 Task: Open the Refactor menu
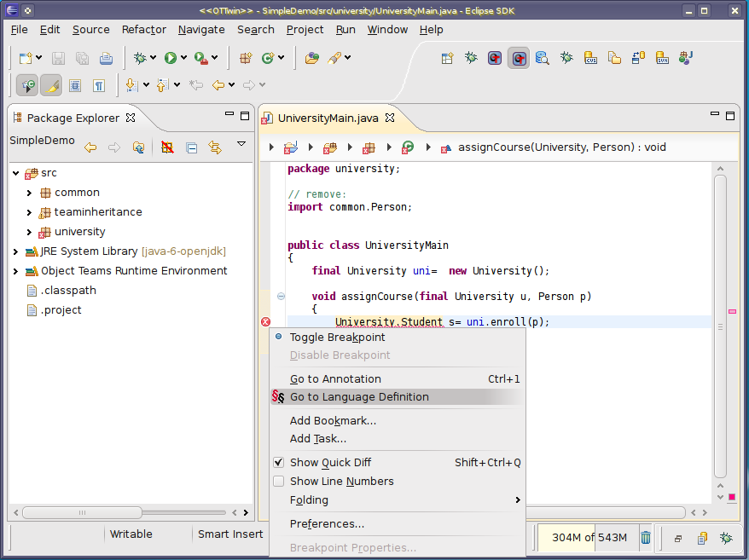click(144, 30)
